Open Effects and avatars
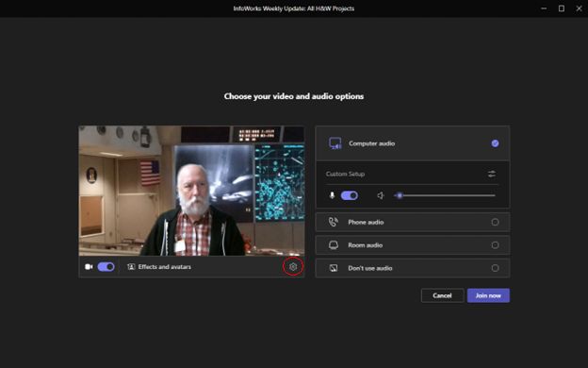Screen dimensions: 588x368 point(159,267)
